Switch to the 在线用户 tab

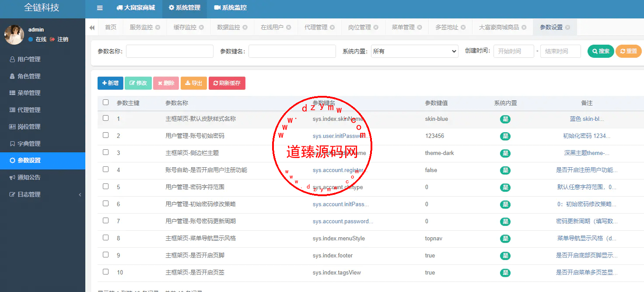(x=272, y=27)
